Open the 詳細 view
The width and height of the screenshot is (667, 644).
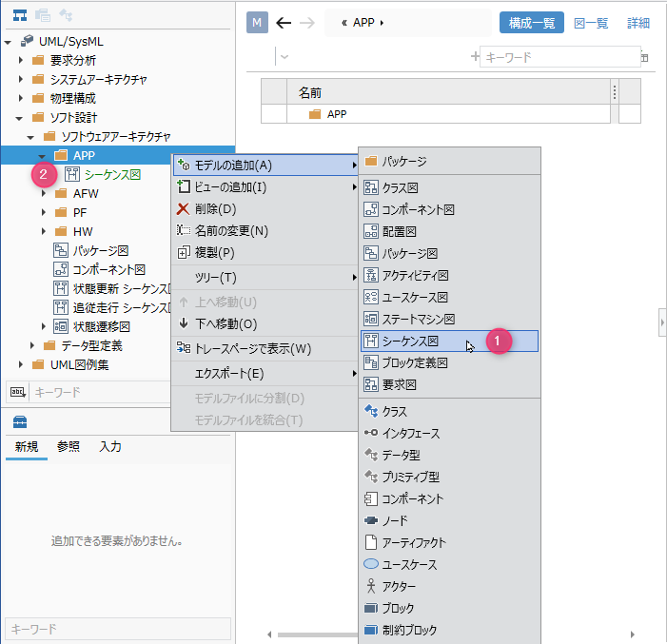(638, 23)
